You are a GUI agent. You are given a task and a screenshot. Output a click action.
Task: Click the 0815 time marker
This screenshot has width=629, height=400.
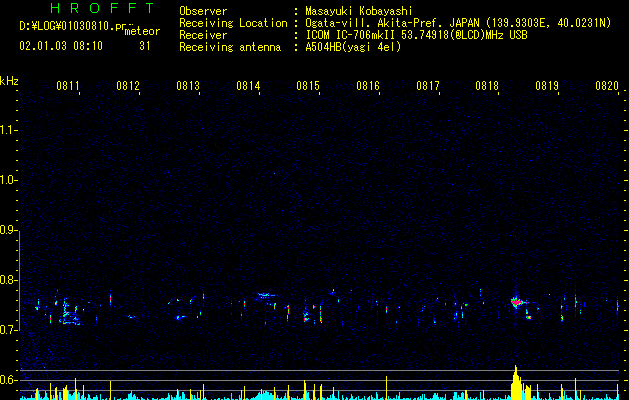(x=308, y=85)
